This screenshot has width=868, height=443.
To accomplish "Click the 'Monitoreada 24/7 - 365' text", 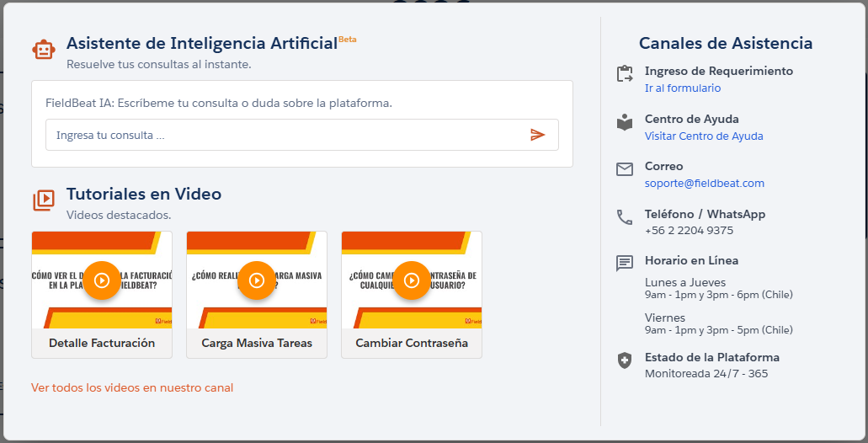I will click(706, 374).
